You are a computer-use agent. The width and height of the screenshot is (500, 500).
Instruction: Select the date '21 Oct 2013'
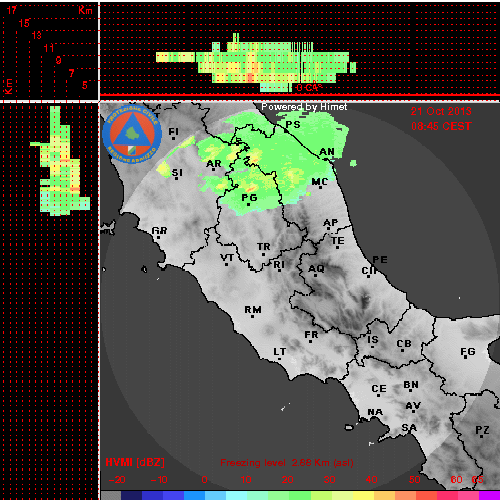point(441,111)
